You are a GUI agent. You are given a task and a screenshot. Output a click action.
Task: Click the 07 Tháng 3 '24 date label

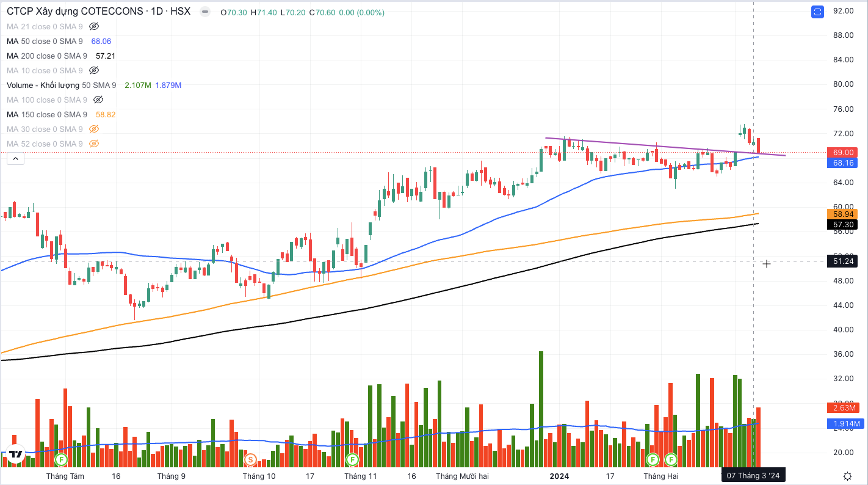click(753, 475)
